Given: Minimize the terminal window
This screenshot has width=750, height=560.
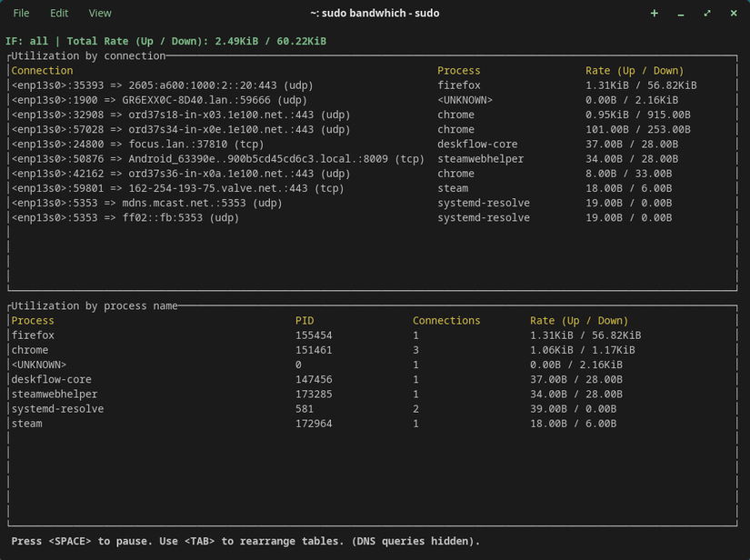Looking at the screenshot, I should [680, 13].
